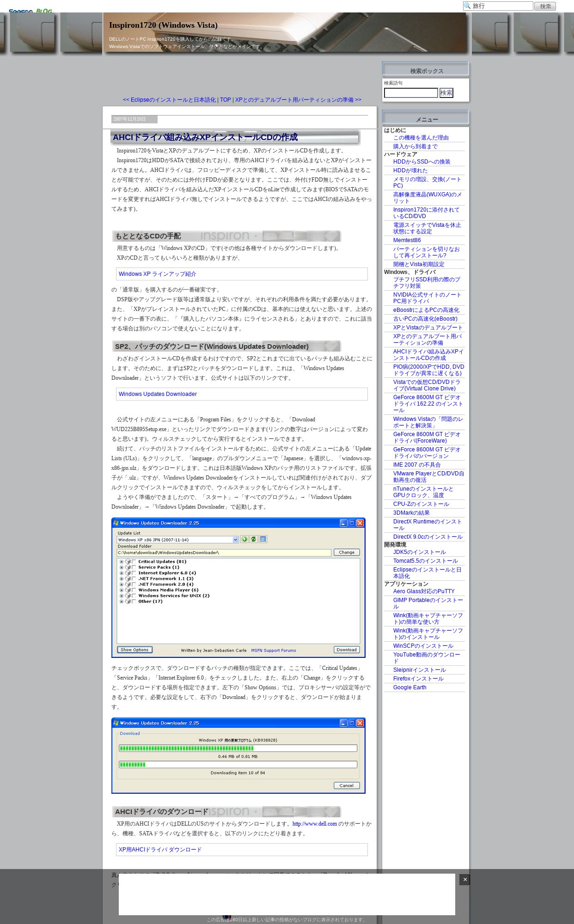The height and width of the screenshot is (924, 574).
Task: Click the Windows flag icon in the main Downloader title bar
Action: (x=116, y=523)
